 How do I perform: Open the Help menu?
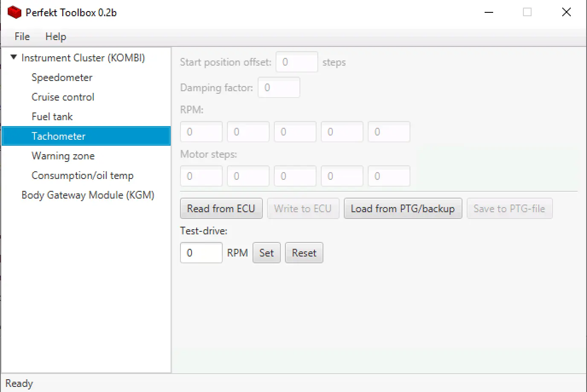(55, 37)
